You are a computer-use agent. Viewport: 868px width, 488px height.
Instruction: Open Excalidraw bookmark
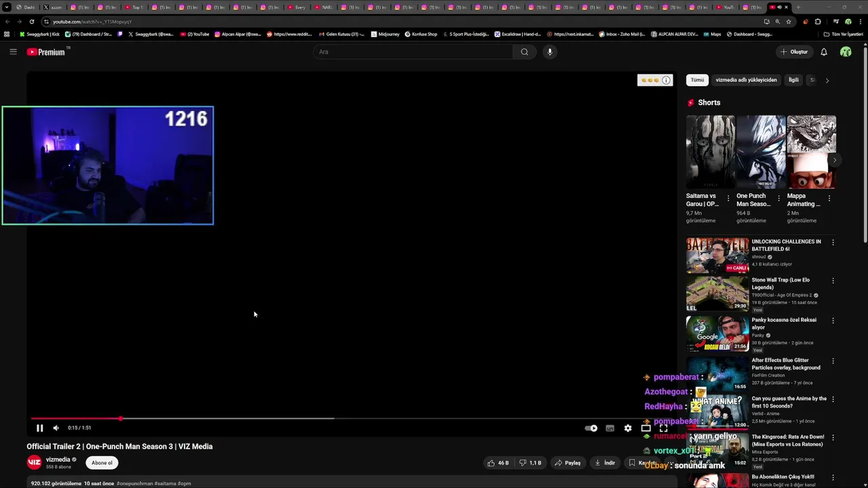coord(517,34)
